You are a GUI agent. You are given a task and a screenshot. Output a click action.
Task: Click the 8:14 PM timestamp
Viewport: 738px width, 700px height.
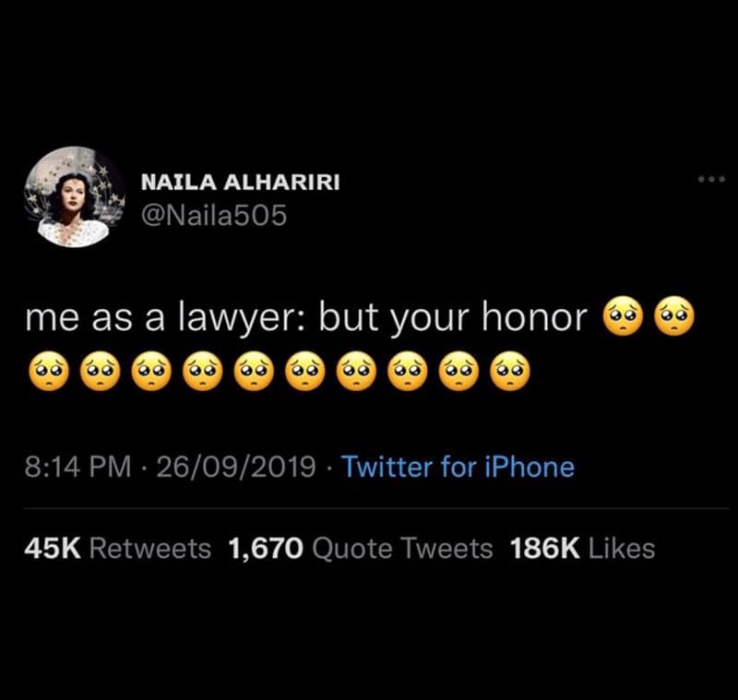coord(78,467)
